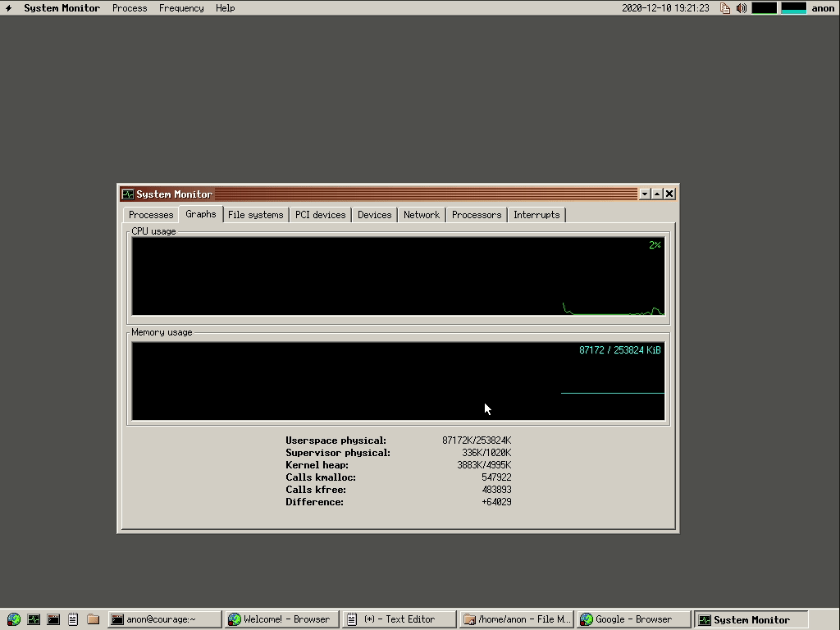Viewport: 840px width, 630px height.
Task: Click the clipboard icon in menu bar
Action: pos(725,8)
